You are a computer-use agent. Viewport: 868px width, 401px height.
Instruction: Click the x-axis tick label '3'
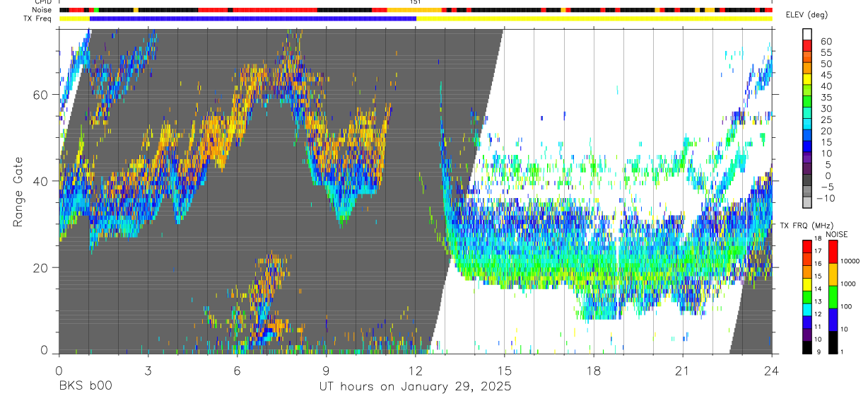click(x=148, y=370)
